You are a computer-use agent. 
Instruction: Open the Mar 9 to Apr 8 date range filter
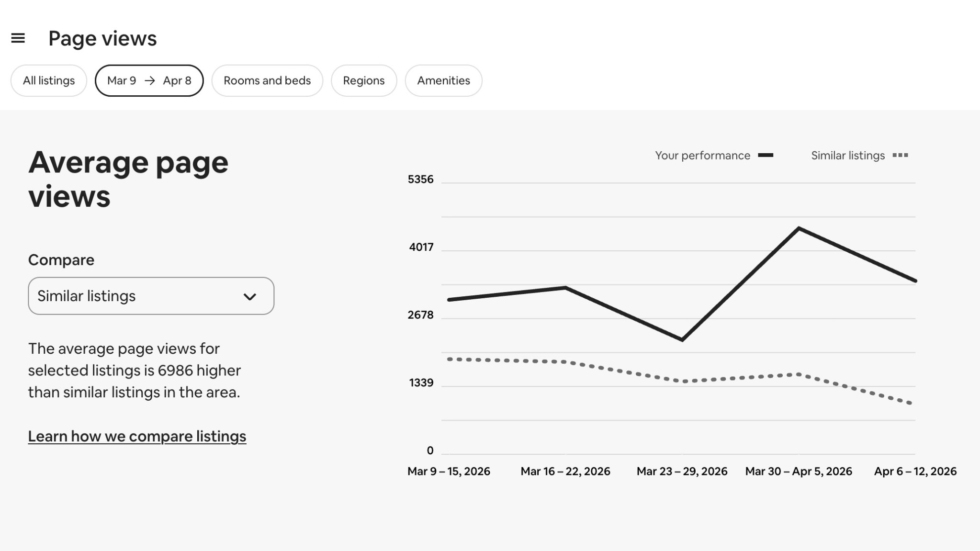pos(149,80)
